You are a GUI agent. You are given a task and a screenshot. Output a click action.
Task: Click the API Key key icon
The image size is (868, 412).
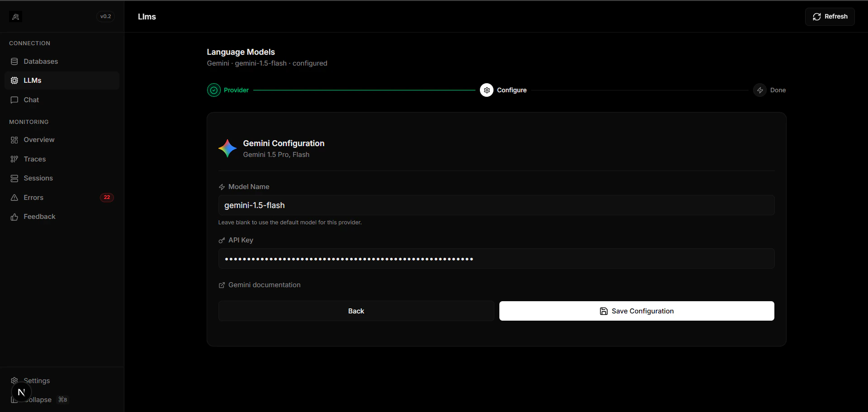[x=222, y=240]
